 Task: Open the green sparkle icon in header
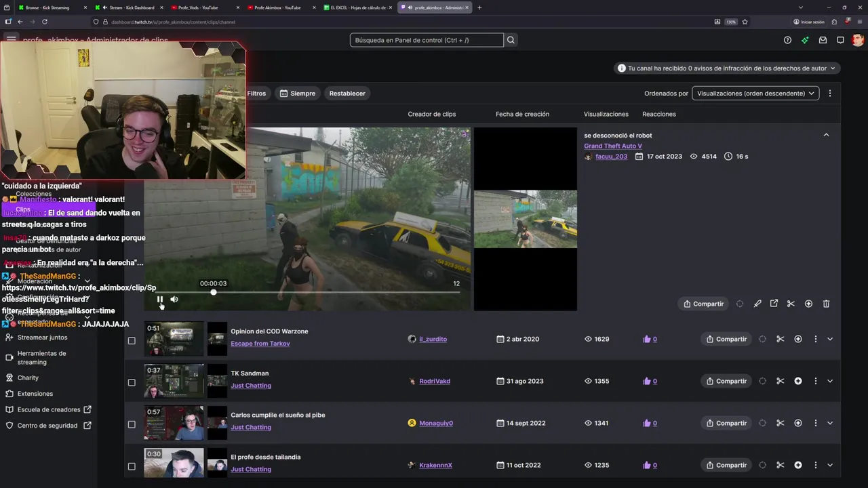pos(805,40)
